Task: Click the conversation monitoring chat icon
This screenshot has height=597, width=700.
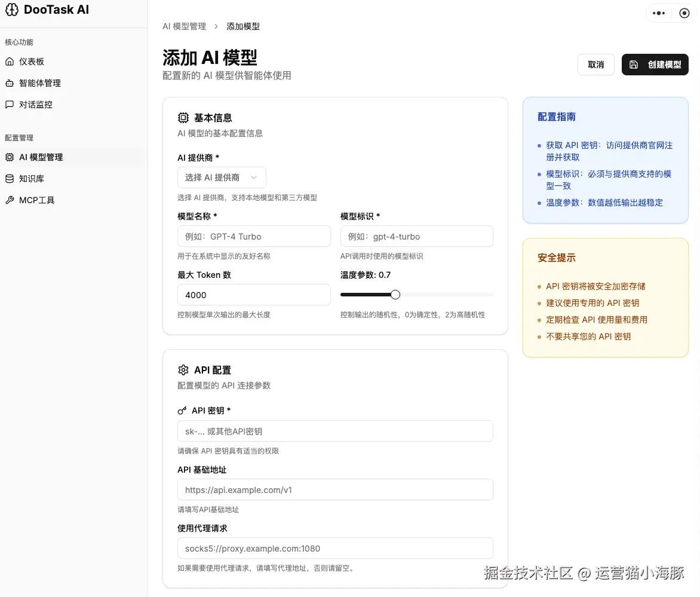Action: 10,105
